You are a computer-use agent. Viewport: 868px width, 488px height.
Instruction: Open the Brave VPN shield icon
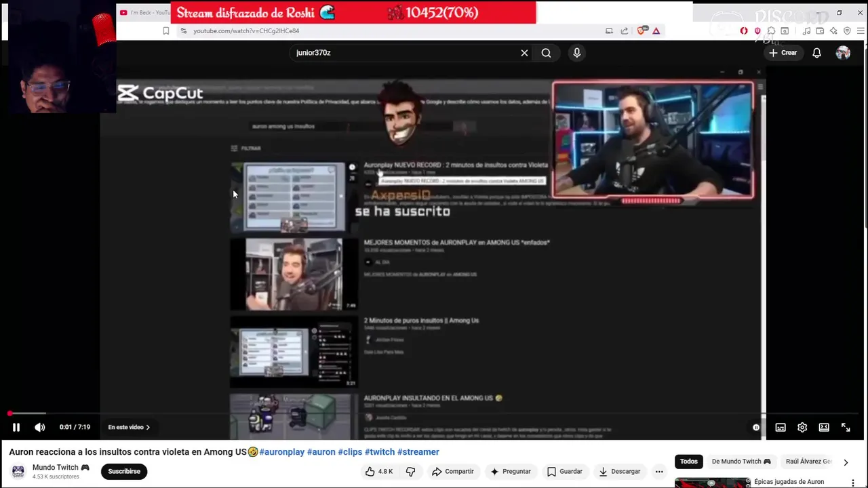click(847, 30)
